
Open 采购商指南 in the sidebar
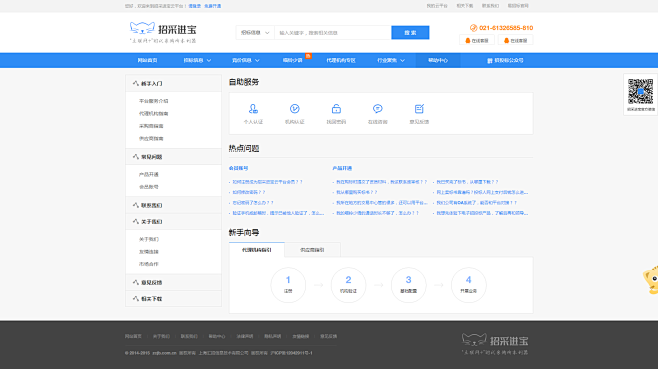(151, 126)
